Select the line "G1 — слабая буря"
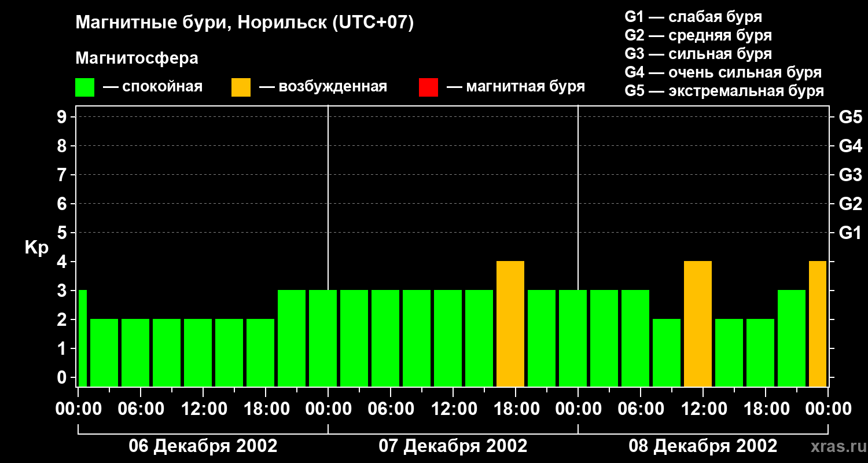Screen dimensions: 868x463 [x=693, y=17]
